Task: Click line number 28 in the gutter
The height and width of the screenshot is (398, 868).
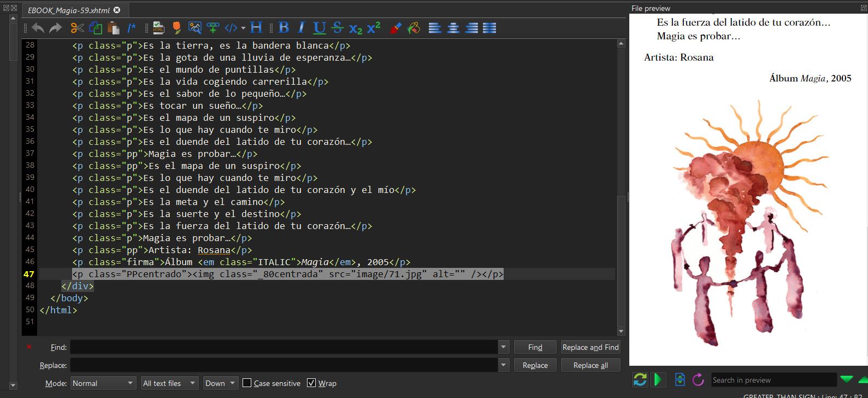Action: point(29,45)
